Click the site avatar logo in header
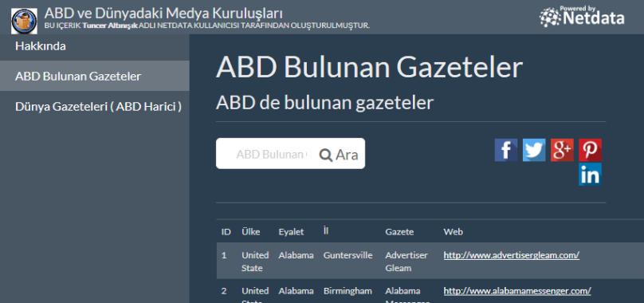The image size is (644, 303). [x=24, y=21]
